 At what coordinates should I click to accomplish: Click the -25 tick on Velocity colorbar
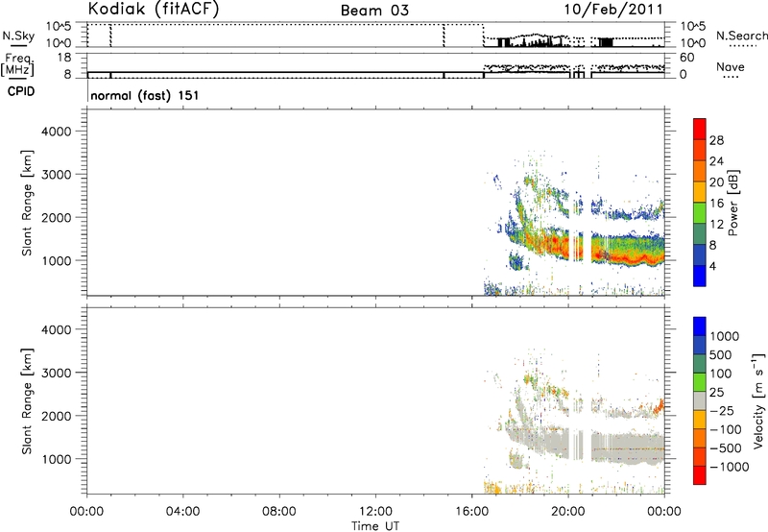pos(722,411)
